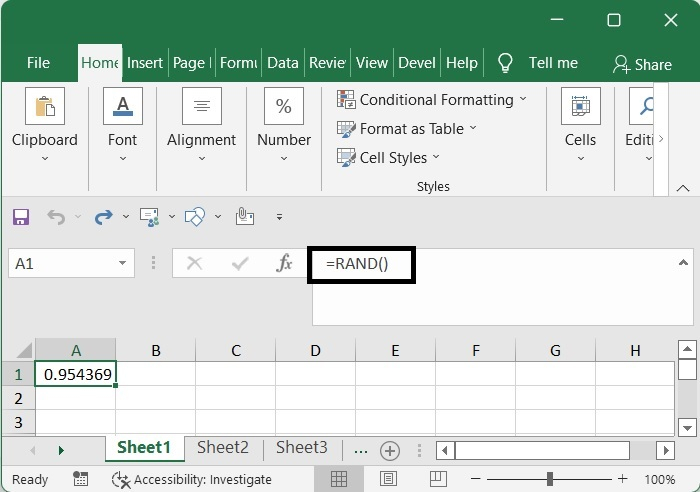This screenshot has height=492, width=700.
Task: Save the workbook using the floppy disk icon
Action: [21, 216]
